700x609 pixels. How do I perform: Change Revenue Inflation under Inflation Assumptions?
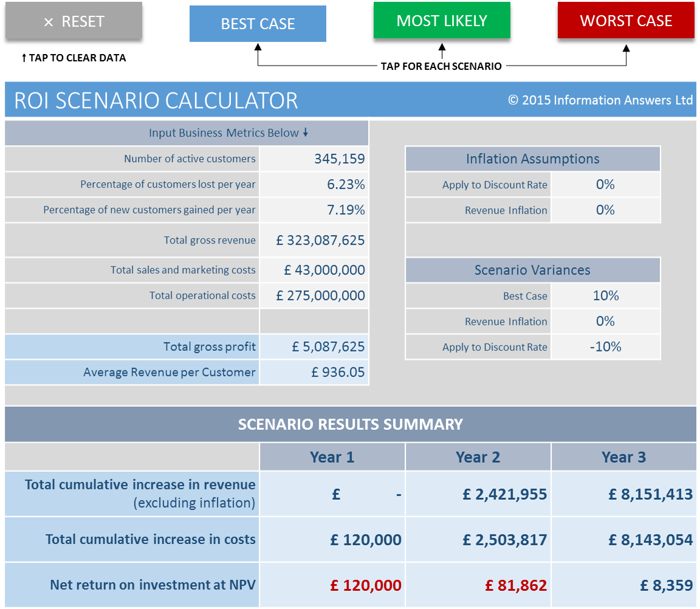[x=605, y=210]
